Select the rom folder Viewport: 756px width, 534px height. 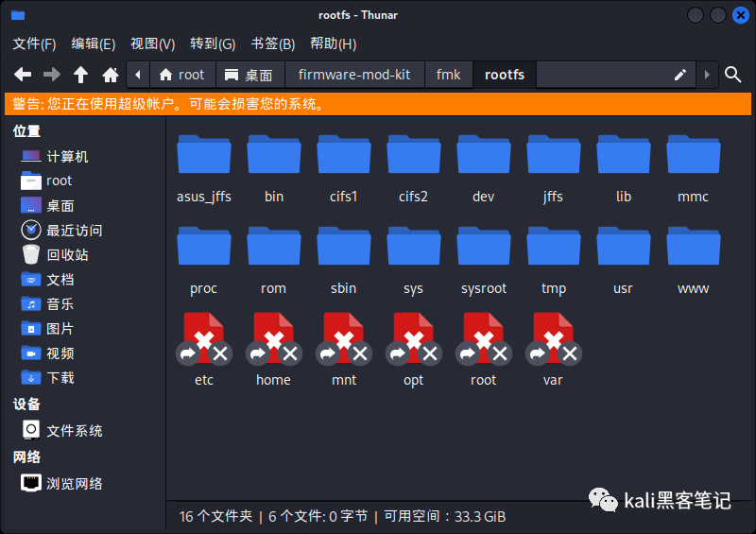pos(274,261)
